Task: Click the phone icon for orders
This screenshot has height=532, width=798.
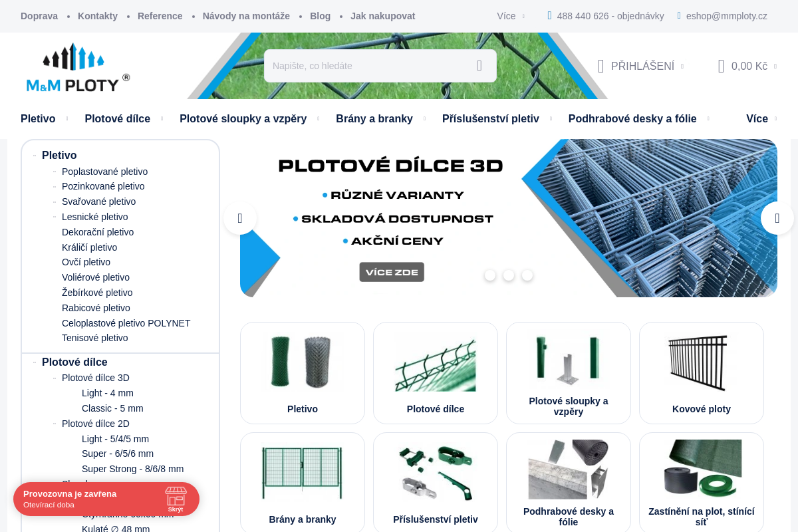Action: [x=549, y=15]
